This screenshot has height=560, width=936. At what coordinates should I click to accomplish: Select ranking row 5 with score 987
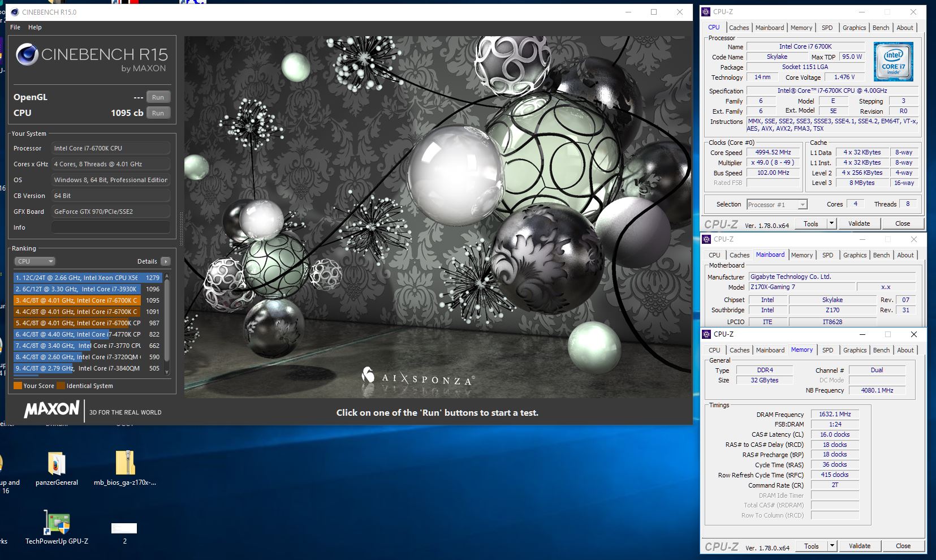click(x=88, y=323)
